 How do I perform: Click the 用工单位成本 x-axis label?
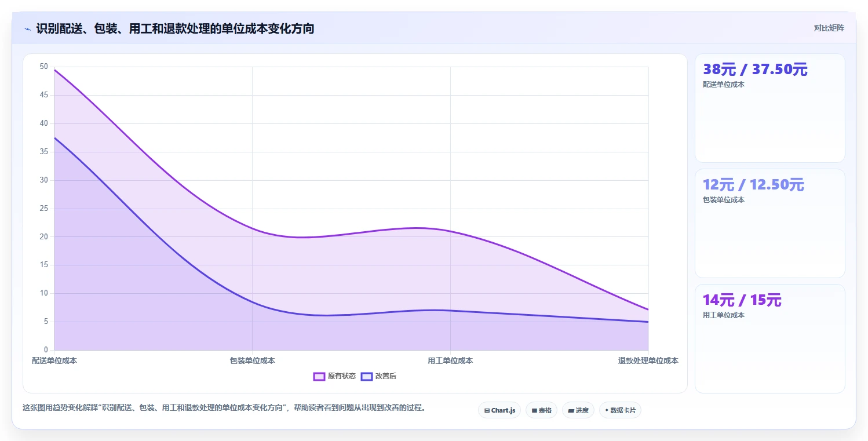tap(450, 360)
